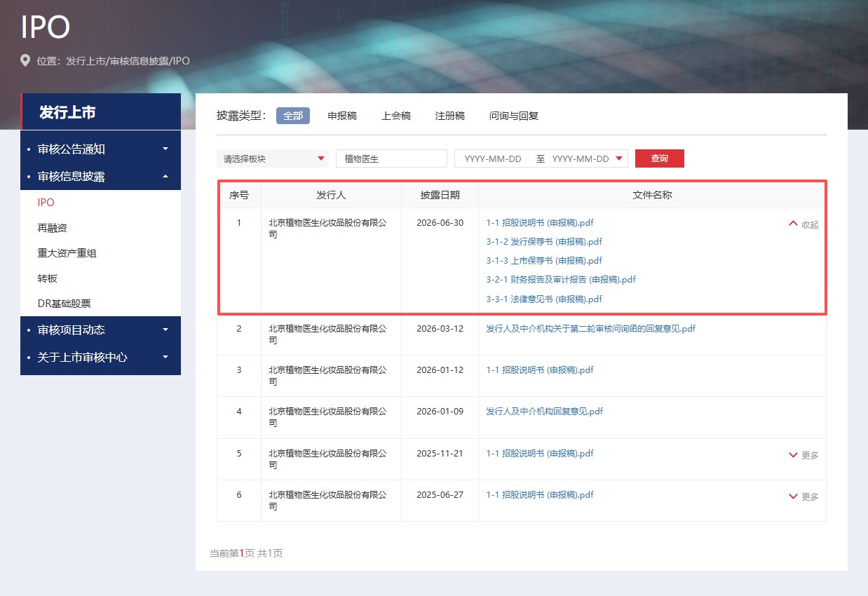Click the date cell 2026-01-09
This screenshot has width=868, height=596.
tap(440, 412)
